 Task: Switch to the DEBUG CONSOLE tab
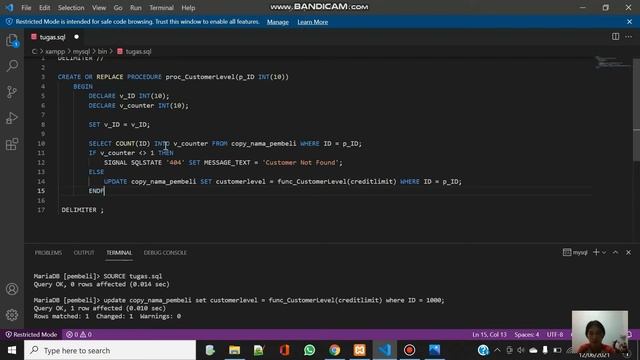[165, 253]
